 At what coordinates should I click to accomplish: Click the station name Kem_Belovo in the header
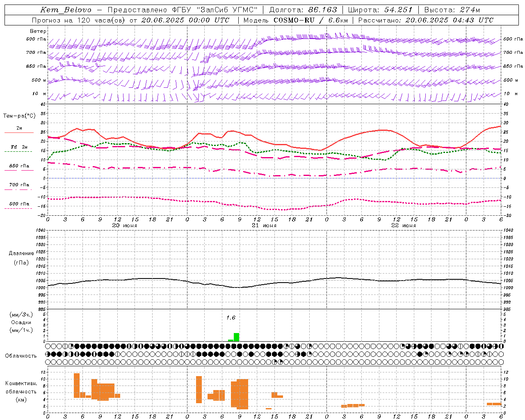(66, 10)
